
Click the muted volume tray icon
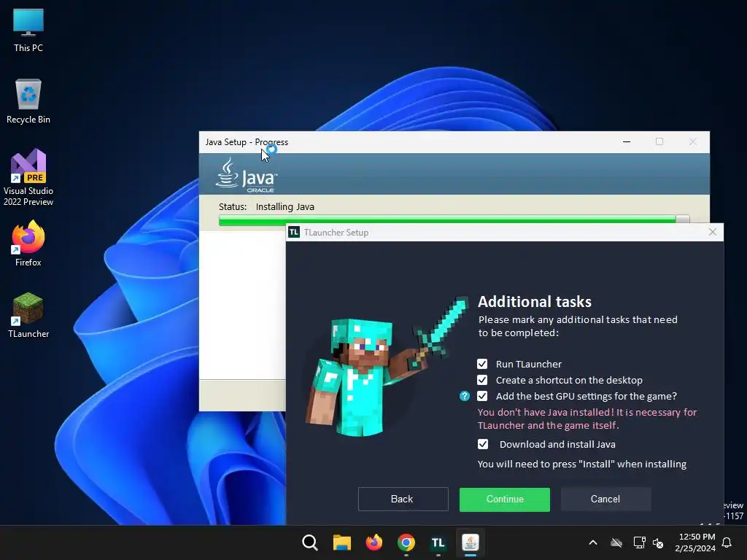click(658, 542)
